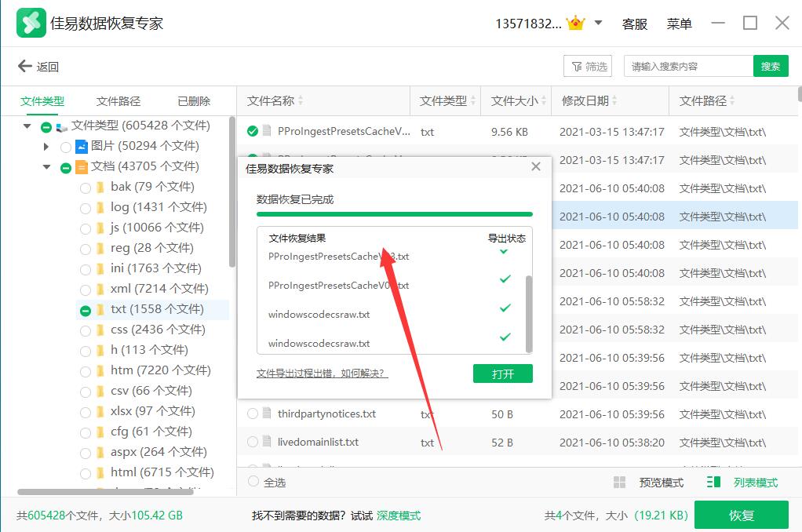Click the root file type drive icon
The image size is (802, 532).
click(62, 127)
